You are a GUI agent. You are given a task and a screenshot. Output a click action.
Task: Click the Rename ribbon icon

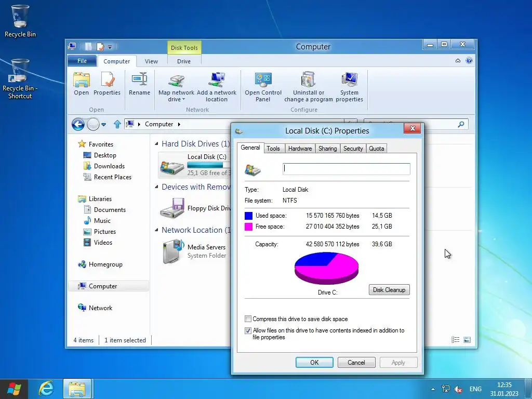pos(139,84)
